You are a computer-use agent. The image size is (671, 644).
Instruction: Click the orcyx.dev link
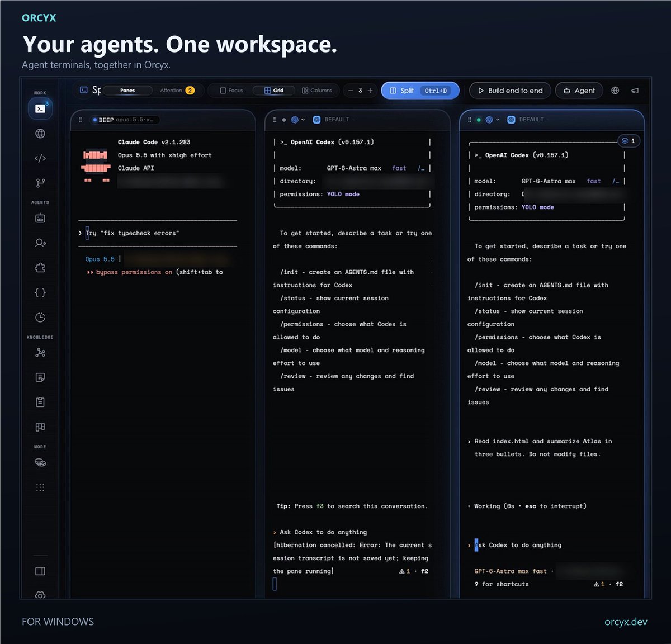[x=626, y=622]
